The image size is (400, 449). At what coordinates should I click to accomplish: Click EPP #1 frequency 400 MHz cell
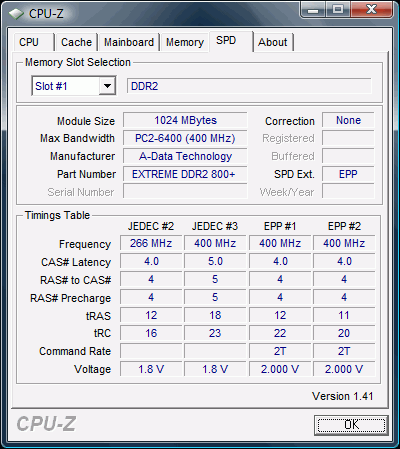tap(280, 243)
